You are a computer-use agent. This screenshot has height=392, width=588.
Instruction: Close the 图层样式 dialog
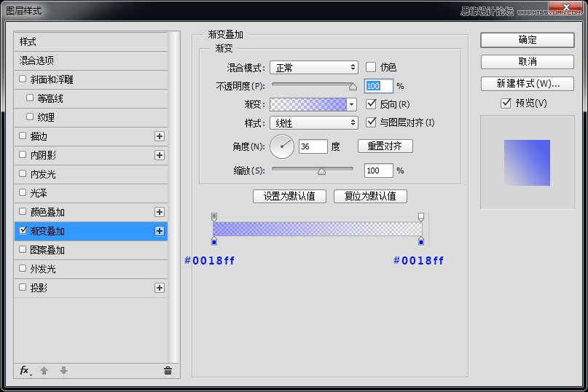[x=566, y=7]
